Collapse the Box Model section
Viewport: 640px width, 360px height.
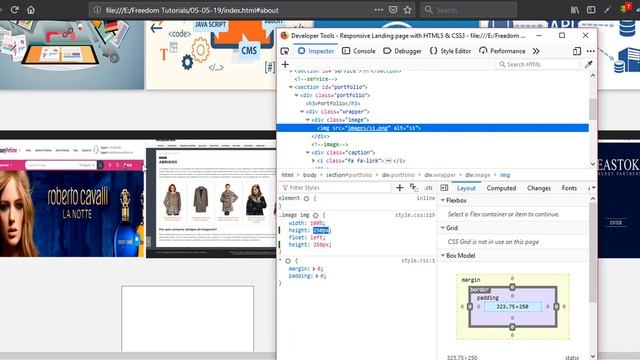[x=443, y=256]
